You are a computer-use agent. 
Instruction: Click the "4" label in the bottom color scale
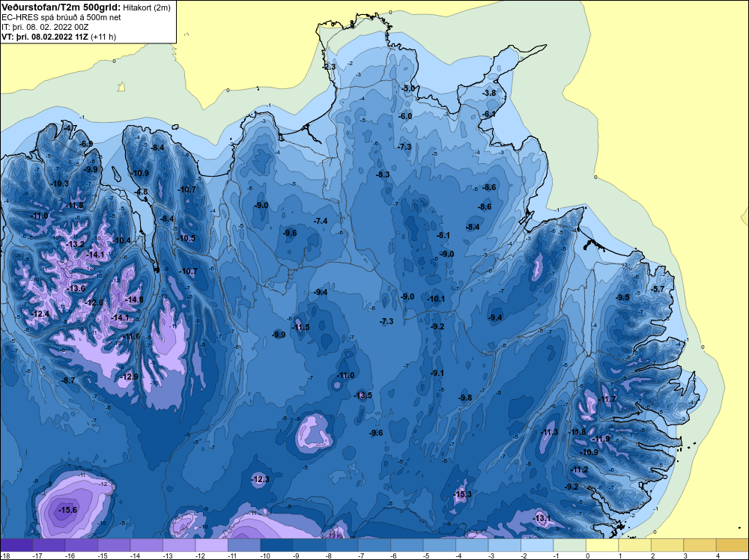[718, 556]
